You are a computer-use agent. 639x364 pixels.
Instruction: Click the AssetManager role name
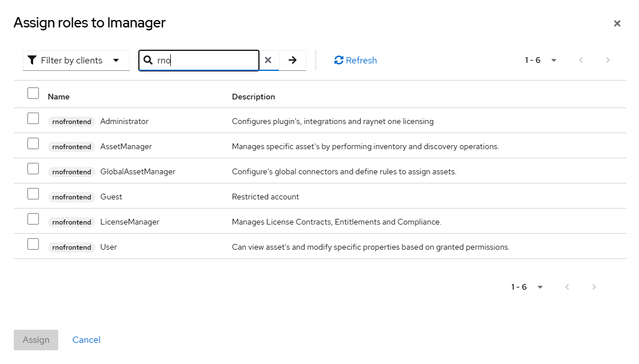[x=126, y=147]
